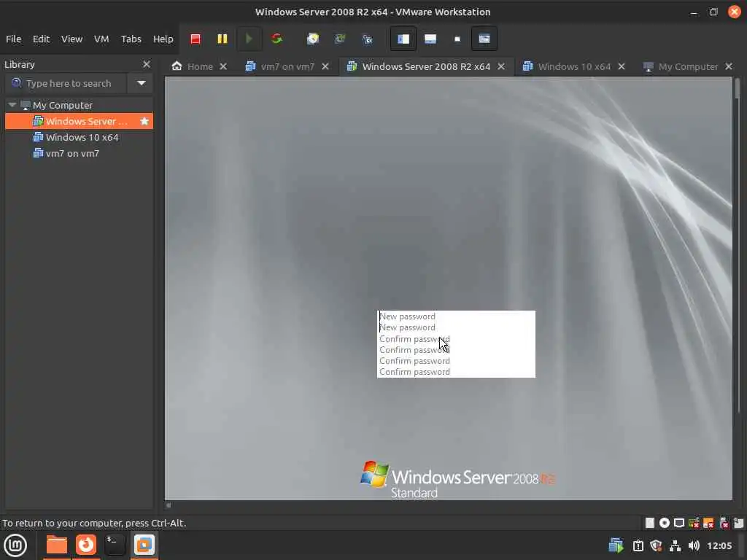Screen dimensions: 747x560
Task: Open the library search filter dropdown
Action: point(142,83)
